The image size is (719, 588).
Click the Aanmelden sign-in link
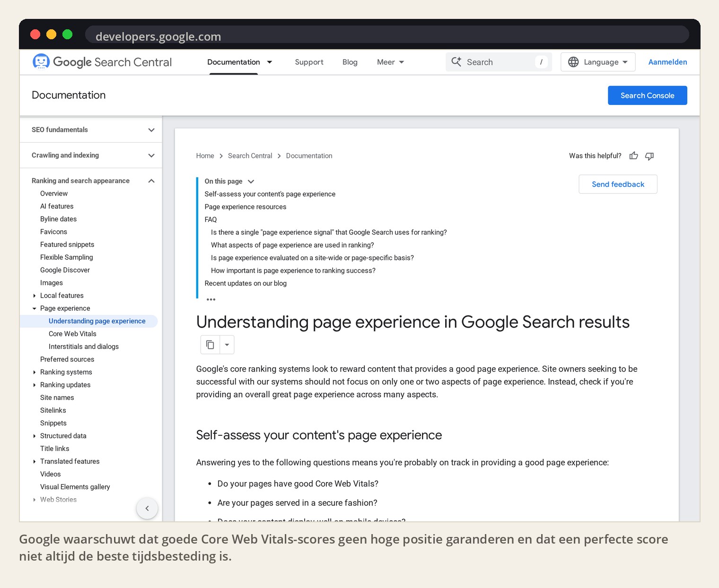tap(667, 62)
